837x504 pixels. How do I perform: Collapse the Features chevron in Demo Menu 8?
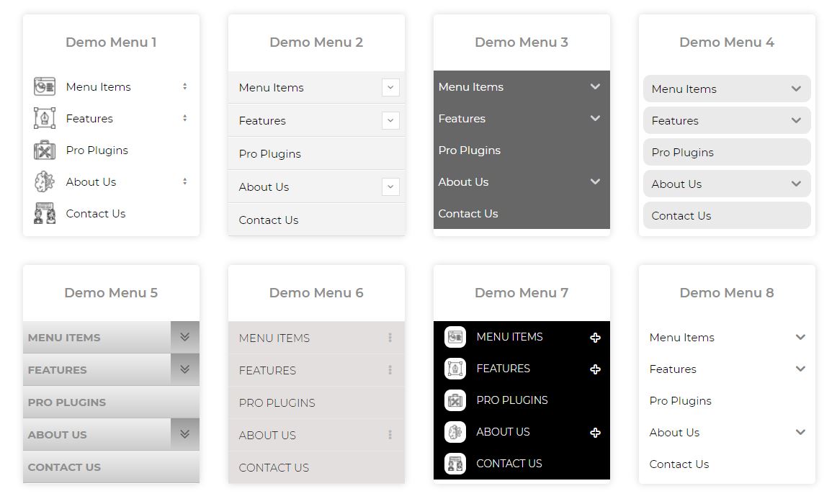click(800, 369)
